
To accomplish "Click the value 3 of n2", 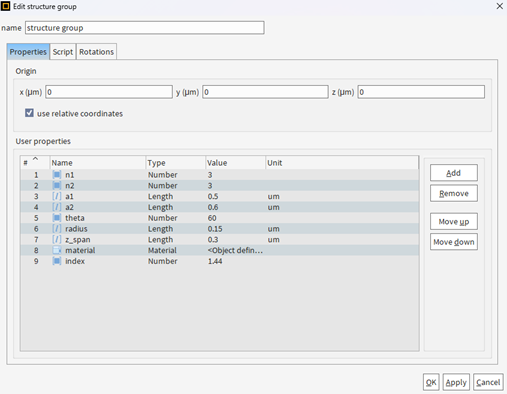I will [x=210, y=185].
